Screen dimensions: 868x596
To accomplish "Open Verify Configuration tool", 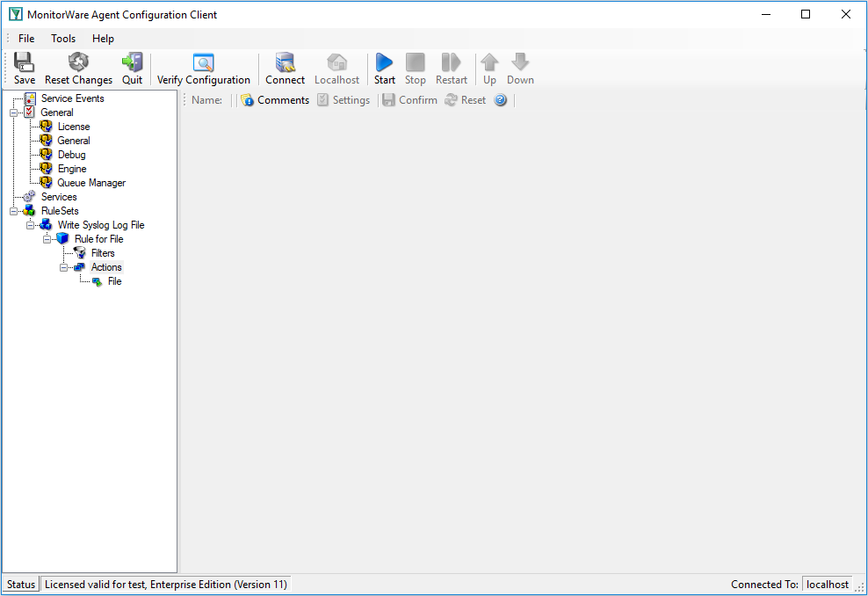I will [203, 62].
